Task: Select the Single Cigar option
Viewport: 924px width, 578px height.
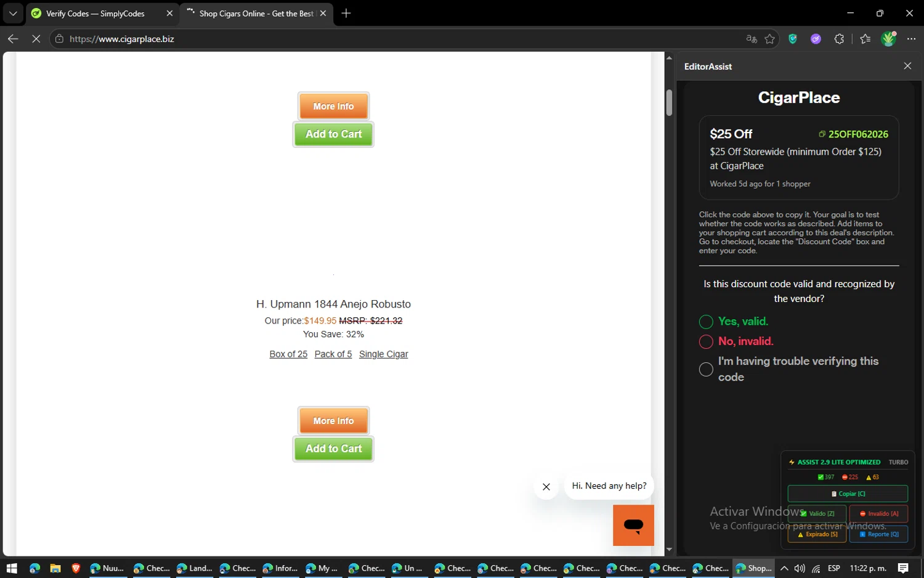Action: [x=384, y=354]
